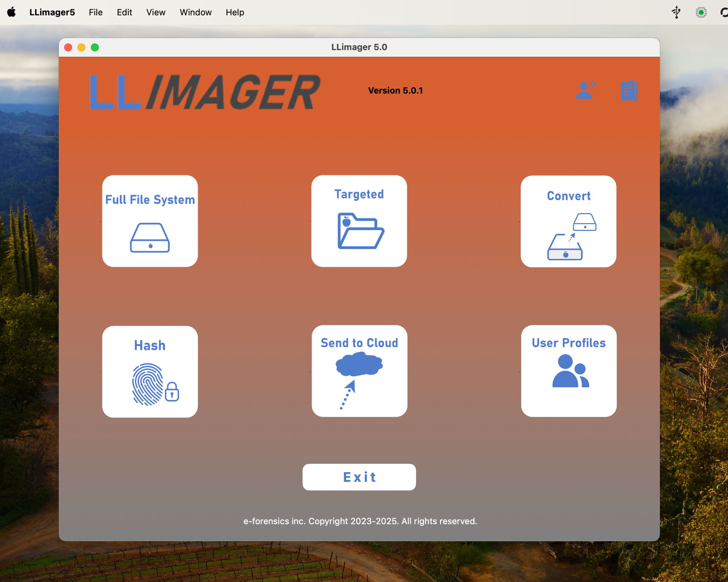Open the documentation notes icon

pyautogui.click(x=629, y=91)
